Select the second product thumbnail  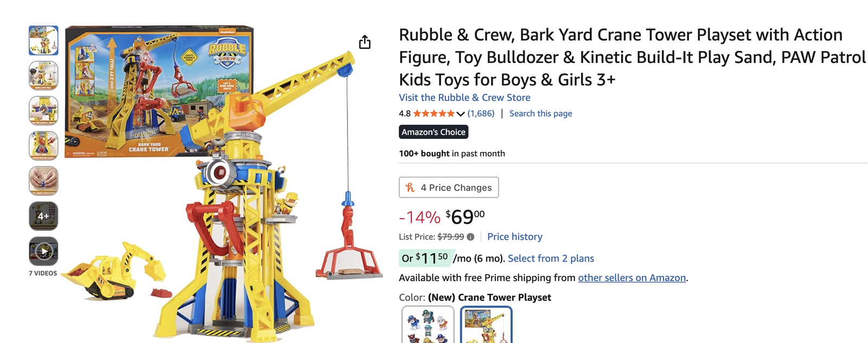point(43,75)
